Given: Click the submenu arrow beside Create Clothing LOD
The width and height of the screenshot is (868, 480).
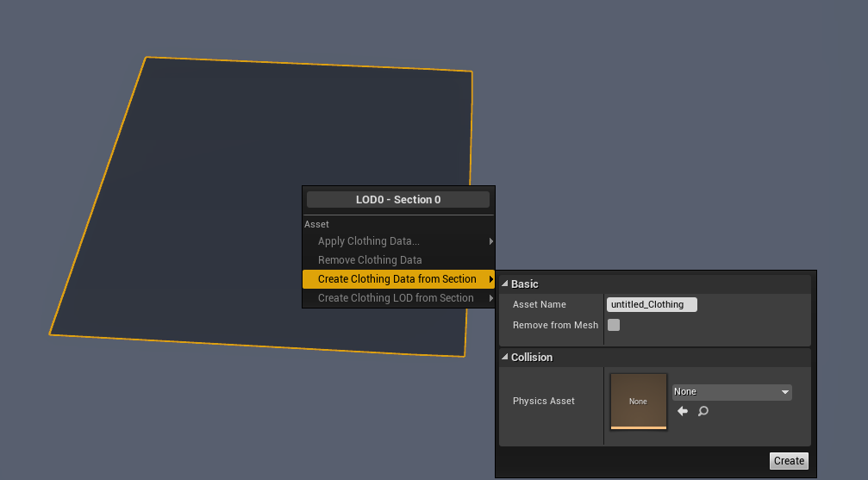Looking at the screenshot, I should click(x=491, y=298).
